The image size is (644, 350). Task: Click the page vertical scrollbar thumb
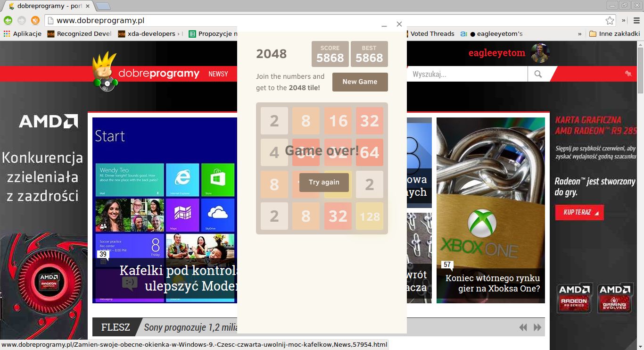[640, 70]
